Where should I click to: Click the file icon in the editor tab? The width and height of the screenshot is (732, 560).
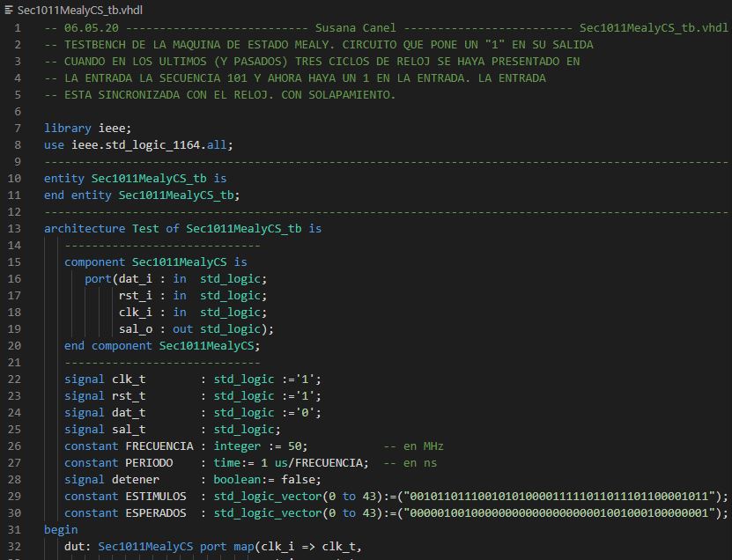tap(9, 10)
